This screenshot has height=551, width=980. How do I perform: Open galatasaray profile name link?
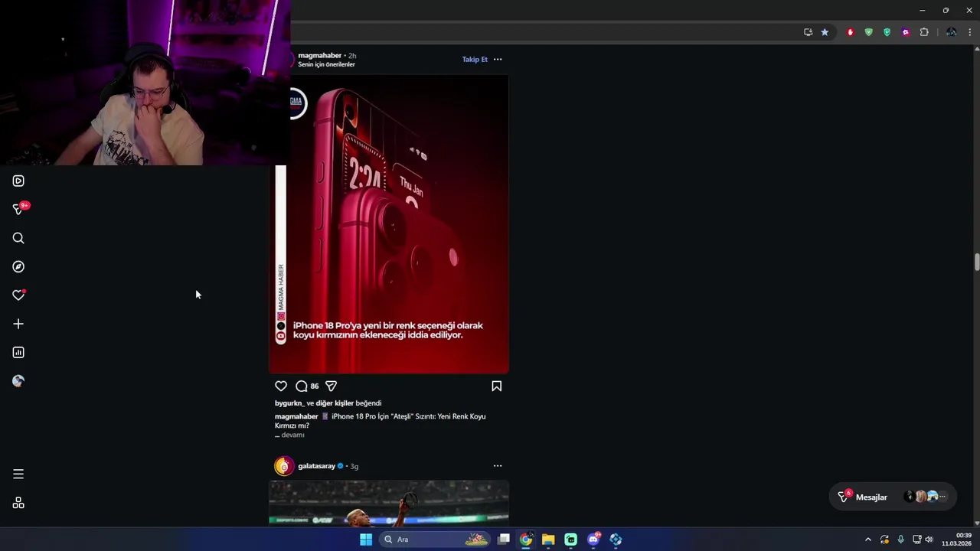(316, 466)
